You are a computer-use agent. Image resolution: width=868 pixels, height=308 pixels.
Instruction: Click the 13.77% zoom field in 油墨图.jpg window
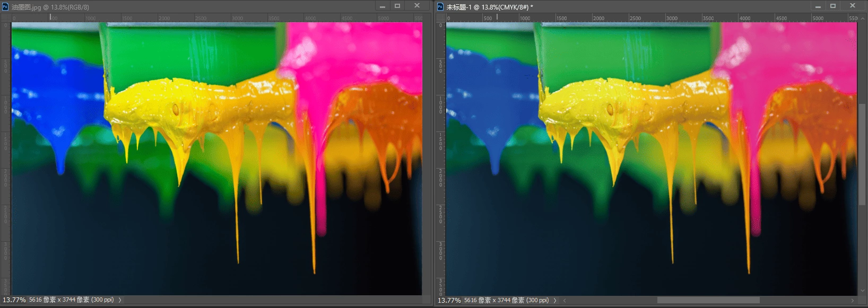pyautogui.click(x=14, y=300)
